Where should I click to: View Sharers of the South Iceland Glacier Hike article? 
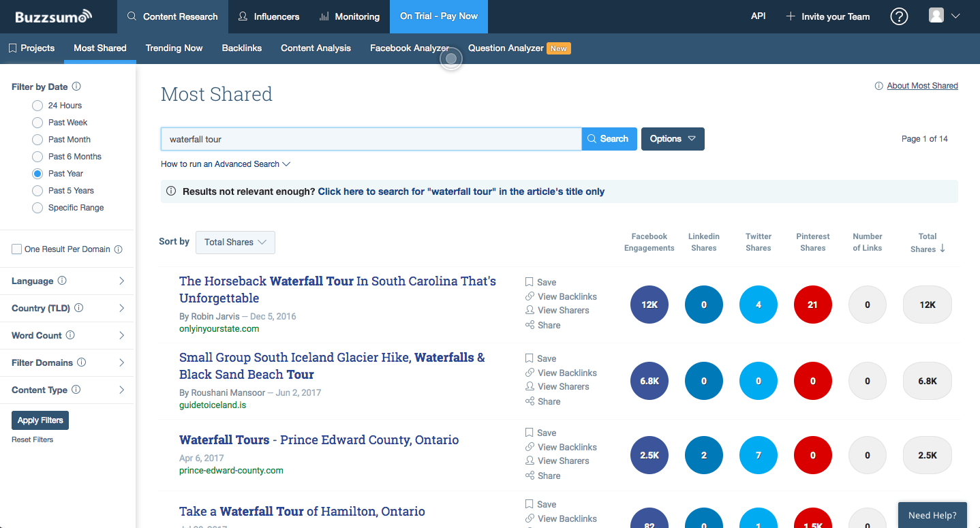557,386
